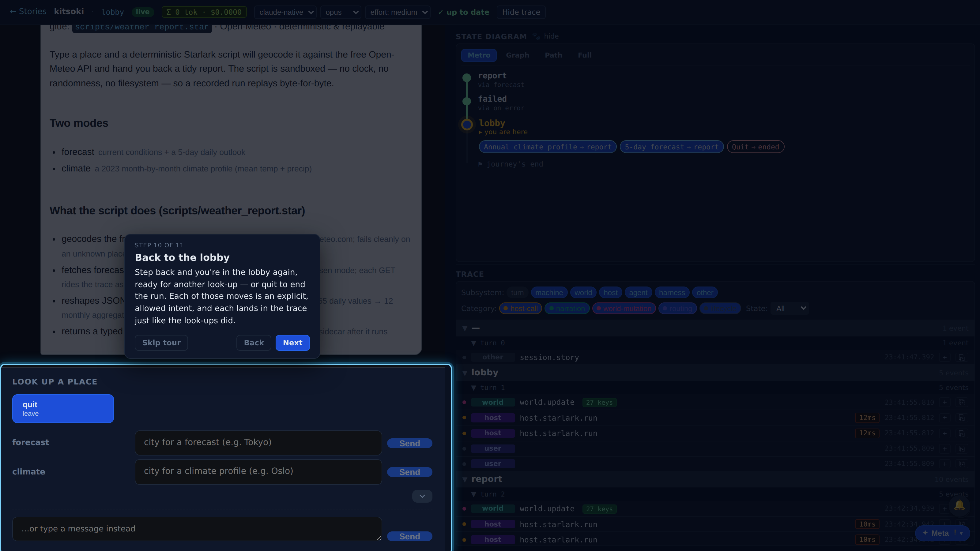Toggle the turn subsystem filter
The image size is (980, 551).
(517, 292)
